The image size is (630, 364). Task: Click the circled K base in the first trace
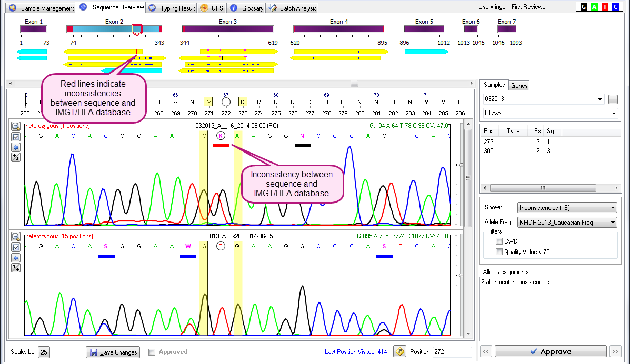(x=221, y=136)
